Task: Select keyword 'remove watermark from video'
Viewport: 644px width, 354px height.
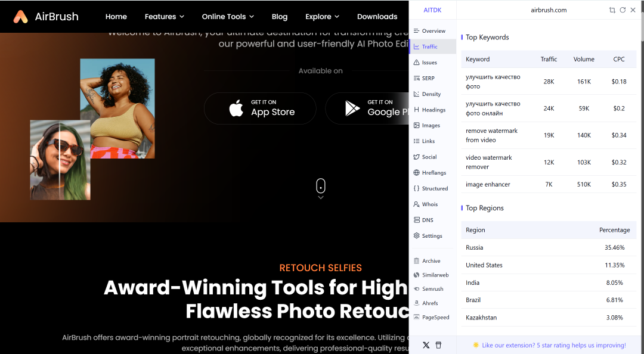Action: [491, 135]
